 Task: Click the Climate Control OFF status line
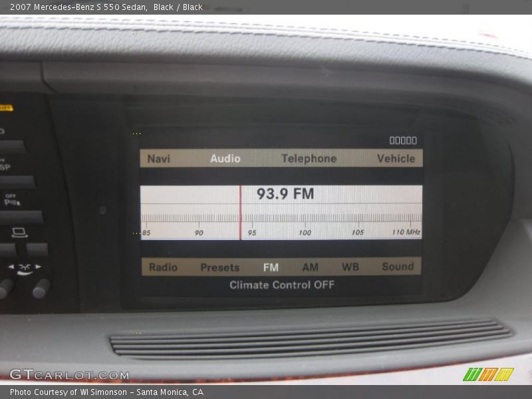pyautogui.click(x=281, y=285)
